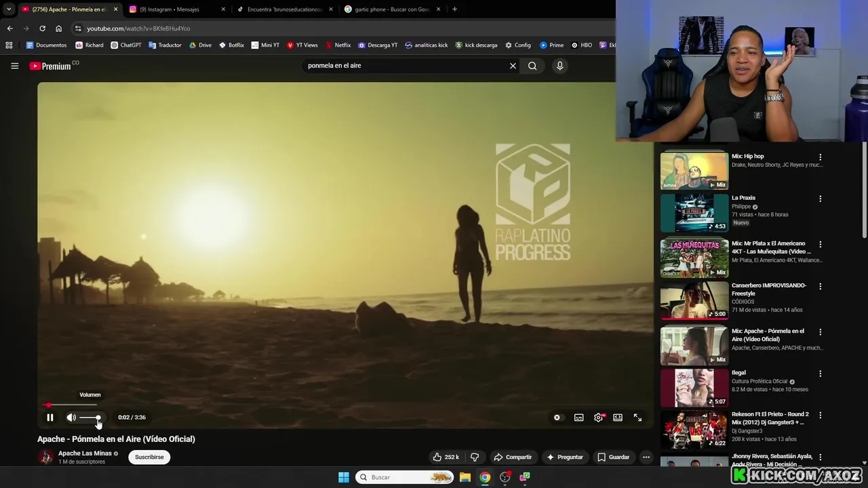
Task: Run search with magnifier button
Action: [532, 66]
